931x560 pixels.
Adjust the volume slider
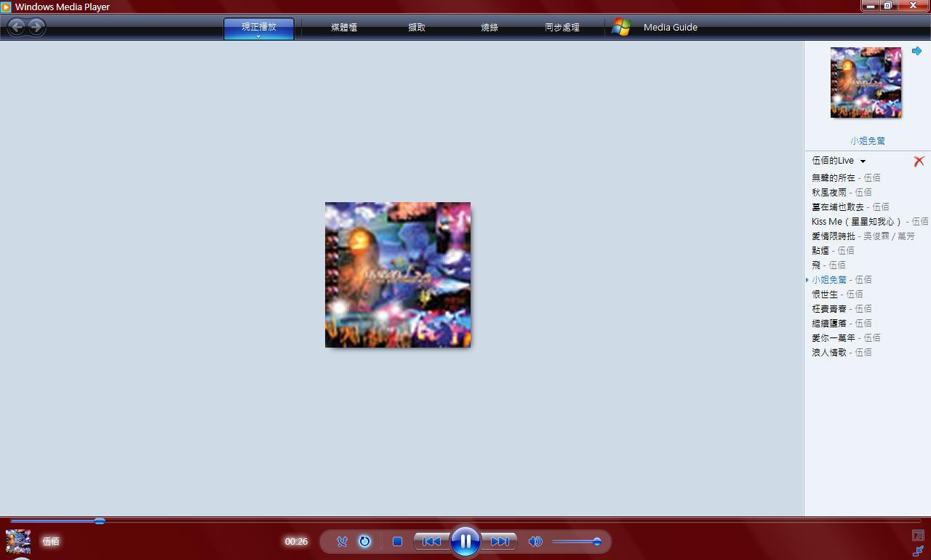577,541
